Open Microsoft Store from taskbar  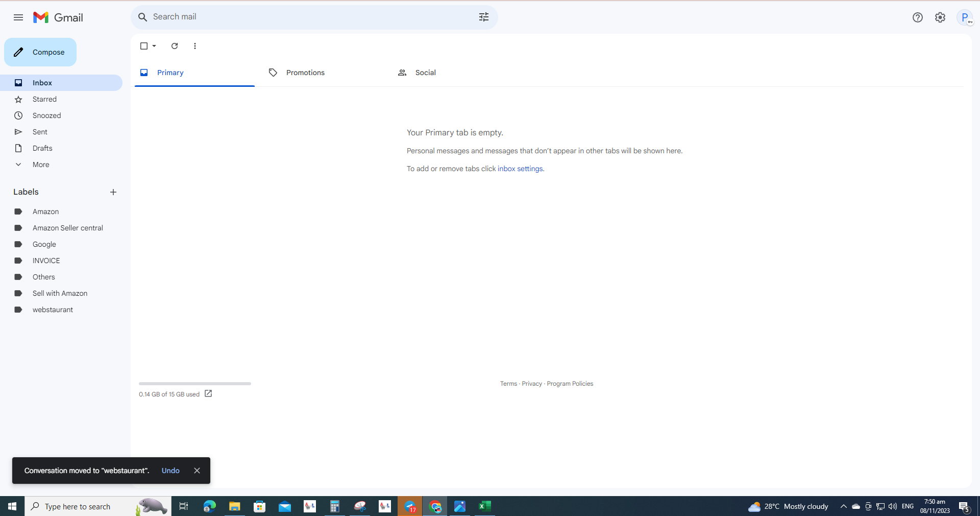(x=260, y=506)
